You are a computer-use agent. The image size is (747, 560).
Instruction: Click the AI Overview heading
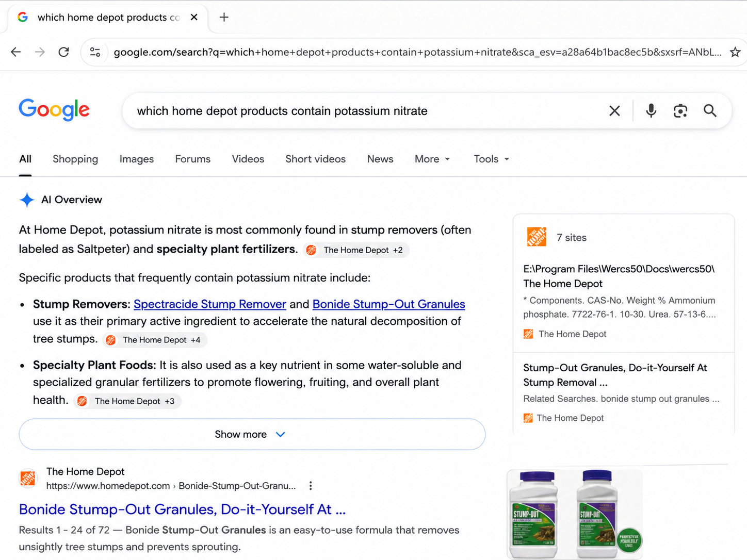[72, 200]
